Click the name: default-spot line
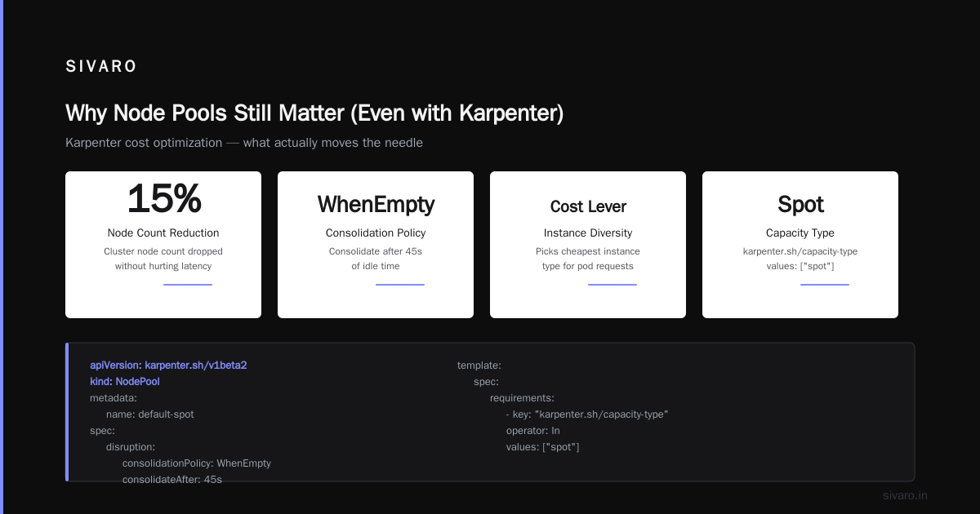 click(150, 414)
